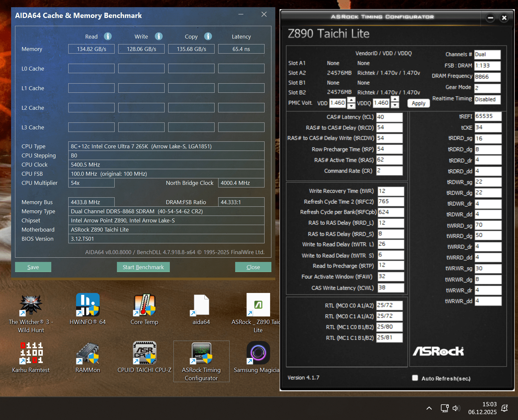Click Memory Read result 134.82 GB/s

91,49
